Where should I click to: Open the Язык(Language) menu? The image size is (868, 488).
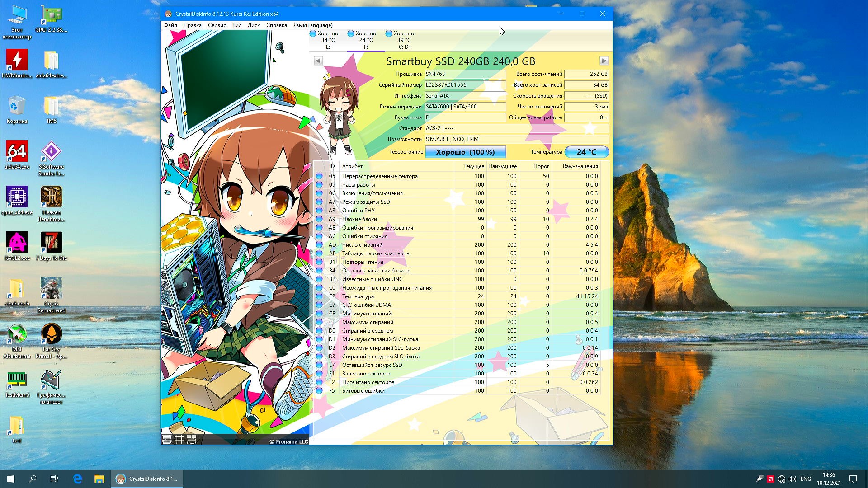pos(312,25)
